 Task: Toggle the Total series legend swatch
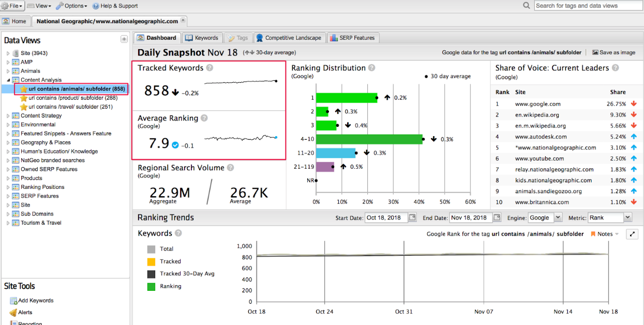click(151, 249)
